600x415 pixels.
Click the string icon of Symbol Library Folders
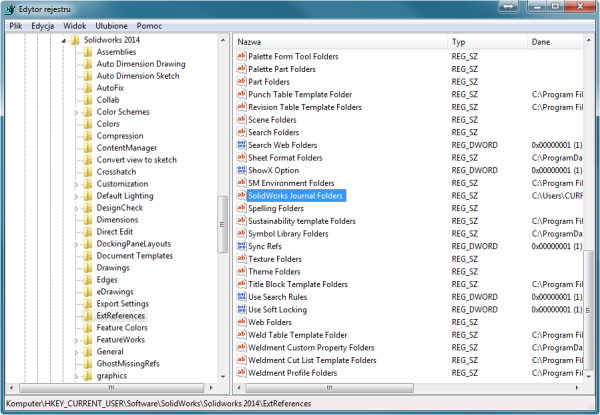[x=241, y=233]
